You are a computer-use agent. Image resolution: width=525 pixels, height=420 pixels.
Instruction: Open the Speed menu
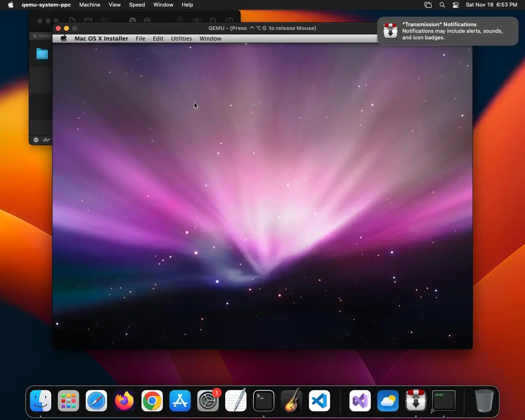[x=137, y=5]
